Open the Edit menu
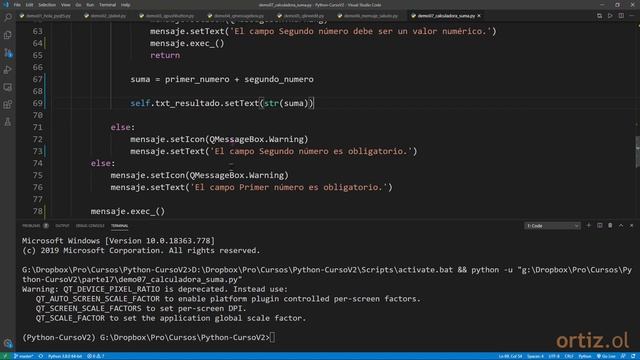 [x=29, y=5]
